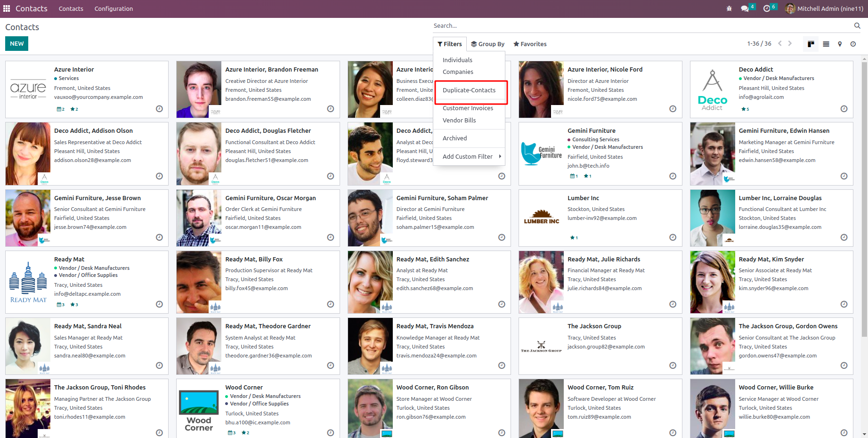868x438 pixels.
Task: Apply the Archived filter
Action: pos(469,138)
